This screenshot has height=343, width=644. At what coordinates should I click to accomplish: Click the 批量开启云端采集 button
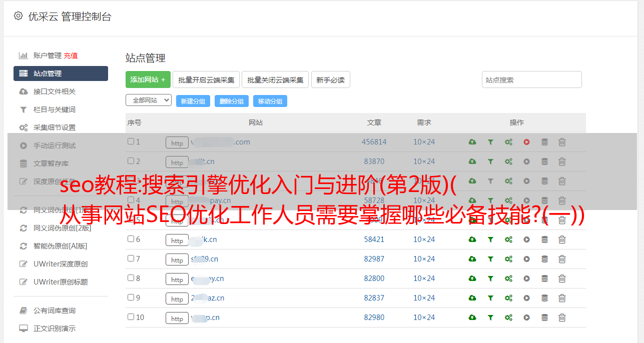click(x=206, y=79)
